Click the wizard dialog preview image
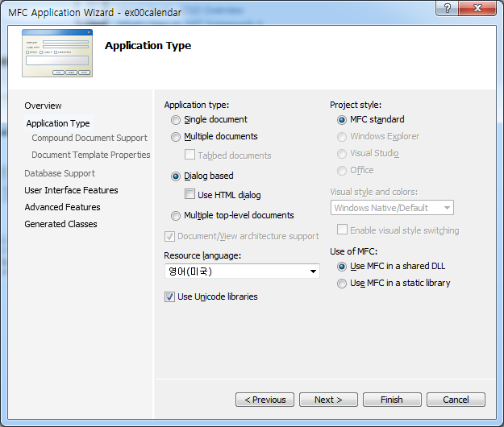This screenshot has width=504, height=427. click(57, 53)
